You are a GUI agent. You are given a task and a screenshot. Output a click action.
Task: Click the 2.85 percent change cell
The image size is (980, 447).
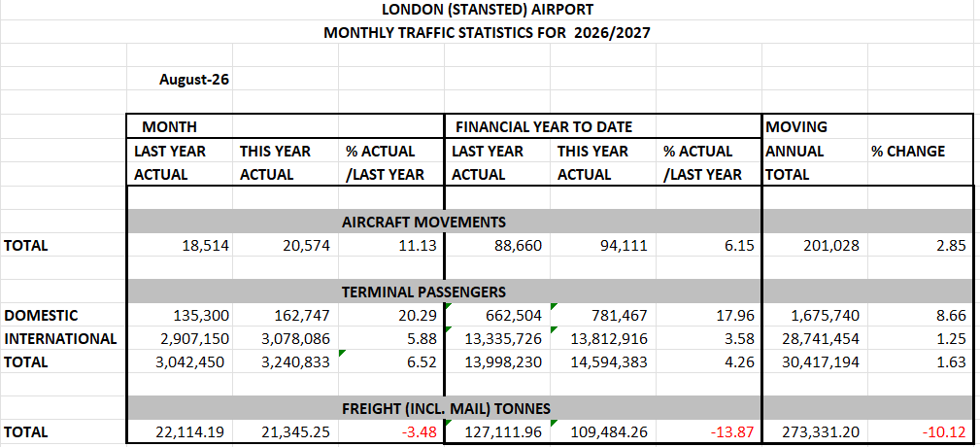coord(920,245)
